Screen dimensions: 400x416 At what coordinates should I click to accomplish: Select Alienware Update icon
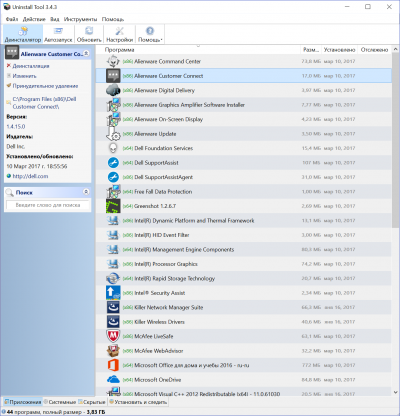113,134
